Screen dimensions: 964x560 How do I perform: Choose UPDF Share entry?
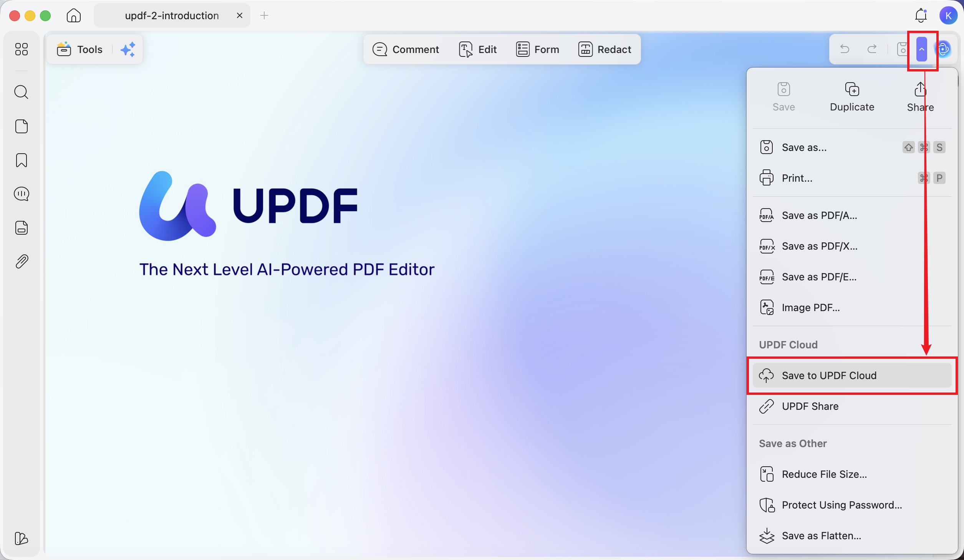pos(852,406)
